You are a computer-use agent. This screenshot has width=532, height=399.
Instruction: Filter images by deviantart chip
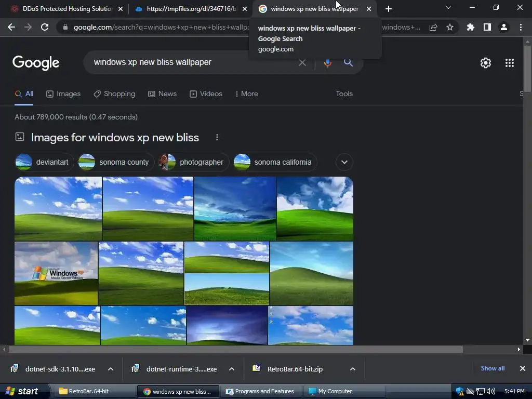44,162
